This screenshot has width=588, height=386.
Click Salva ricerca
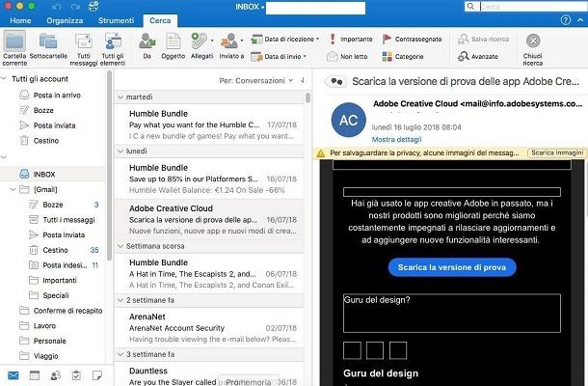[483, 39]
